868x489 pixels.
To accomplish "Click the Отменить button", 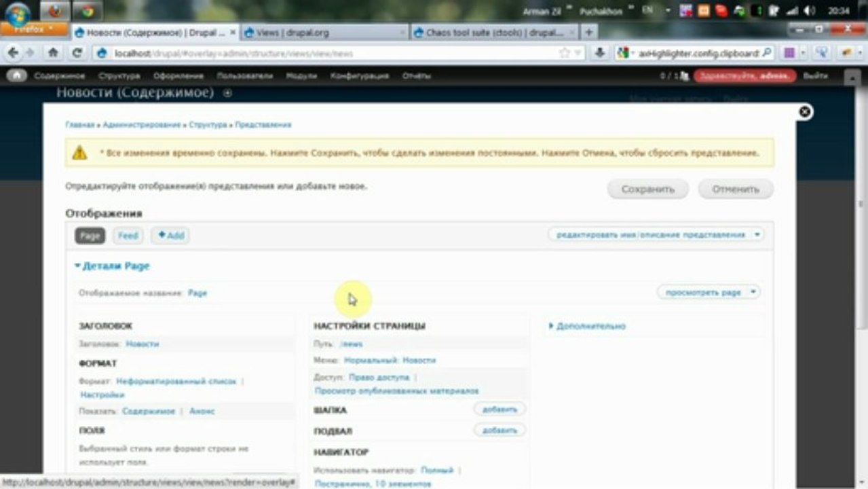I will pyautogui.click(x=736, y=189).
